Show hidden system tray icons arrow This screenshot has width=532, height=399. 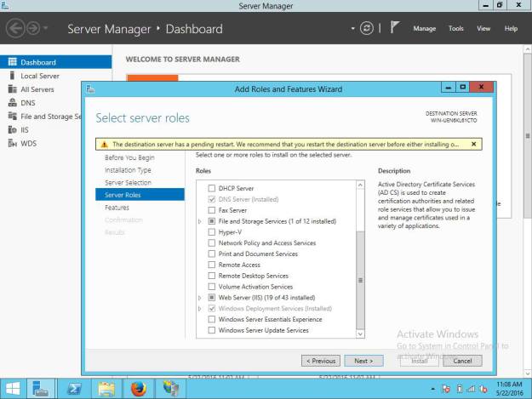pyautogui.click(x=432, y=389)
